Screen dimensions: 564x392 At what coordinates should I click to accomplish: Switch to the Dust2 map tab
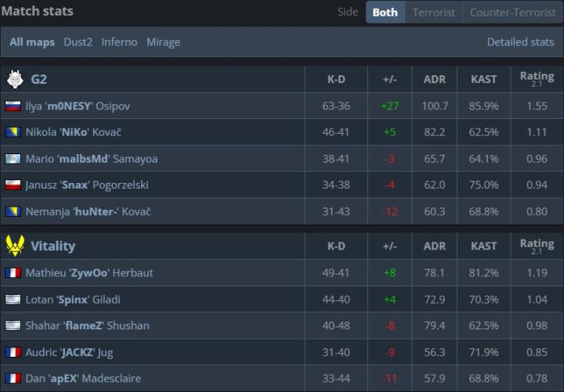(x=78, y=42)
